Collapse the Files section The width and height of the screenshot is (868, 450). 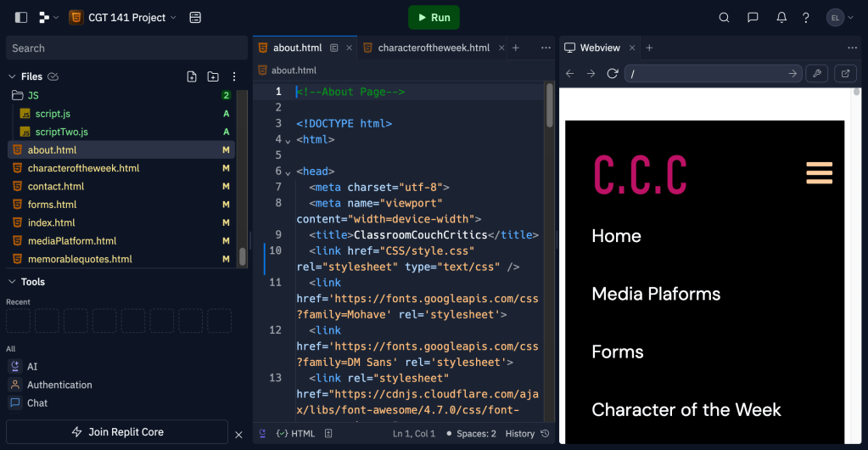pyautogui.click(x=12, y=76)
